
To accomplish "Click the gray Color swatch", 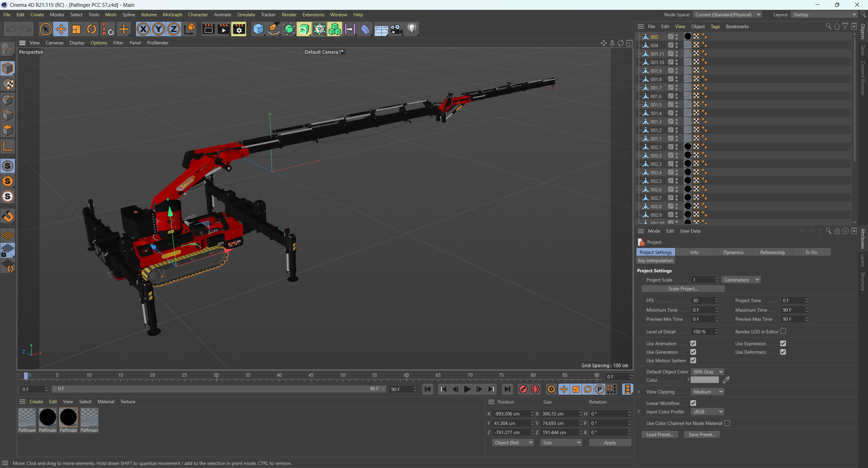I will pos(705,380).
